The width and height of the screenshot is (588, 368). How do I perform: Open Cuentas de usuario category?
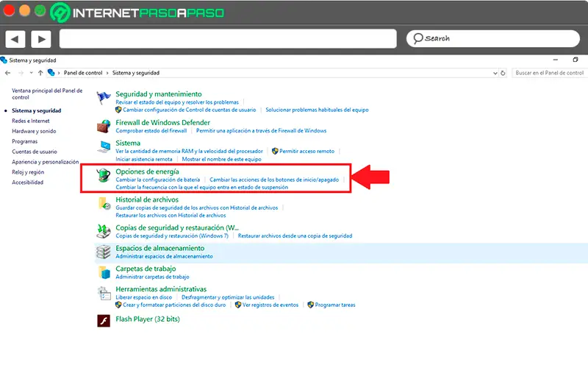[35, 152]
